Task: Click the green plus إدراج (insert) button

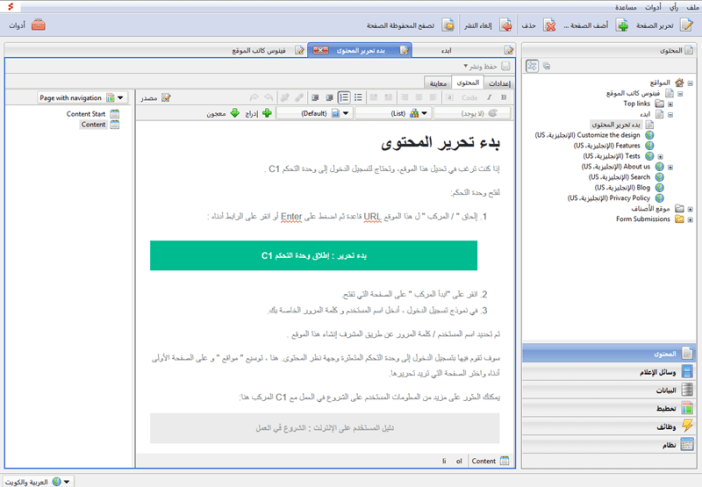Action: tap(258, 113)
